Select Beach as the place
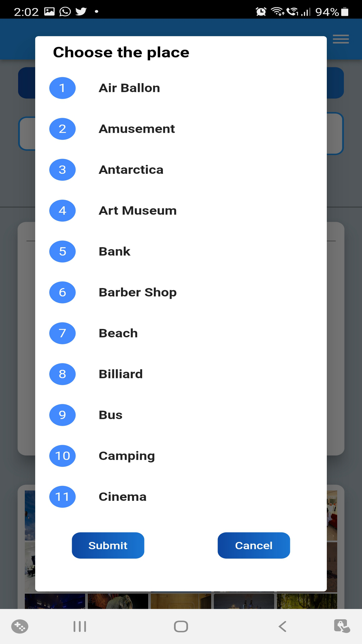Image resolution: width=362 pixels, height=644 pixels. (x=118, y=333)
